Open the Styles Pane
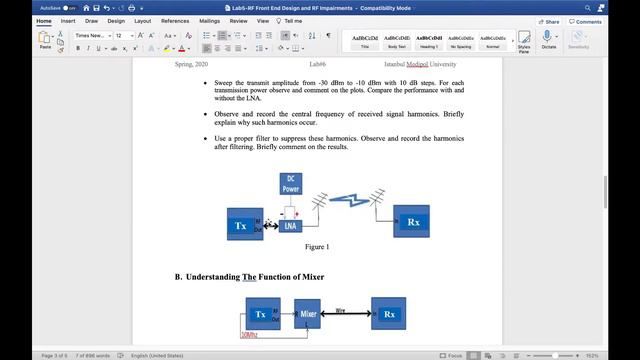 (x=524, y=42)
